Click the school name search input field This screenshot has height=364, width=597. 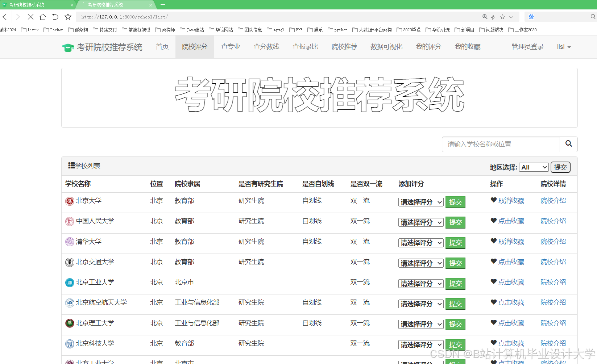point(500,144)
